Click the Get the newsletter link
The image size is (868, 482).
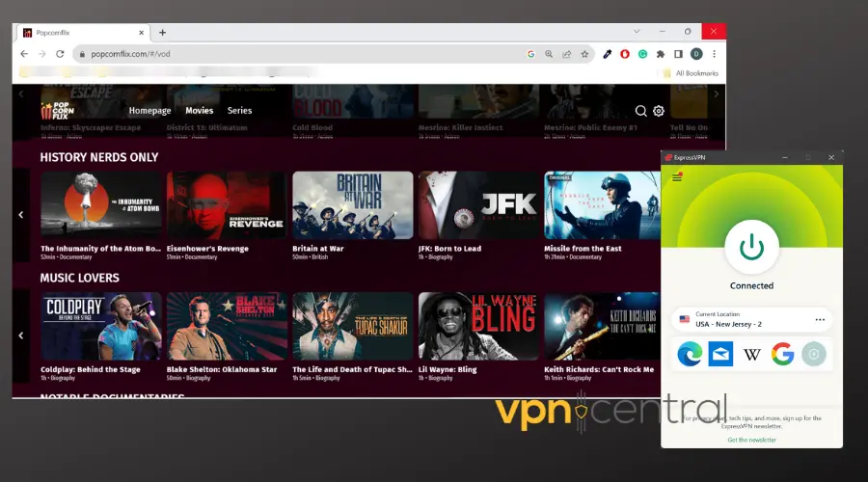(x=751, y=440)
